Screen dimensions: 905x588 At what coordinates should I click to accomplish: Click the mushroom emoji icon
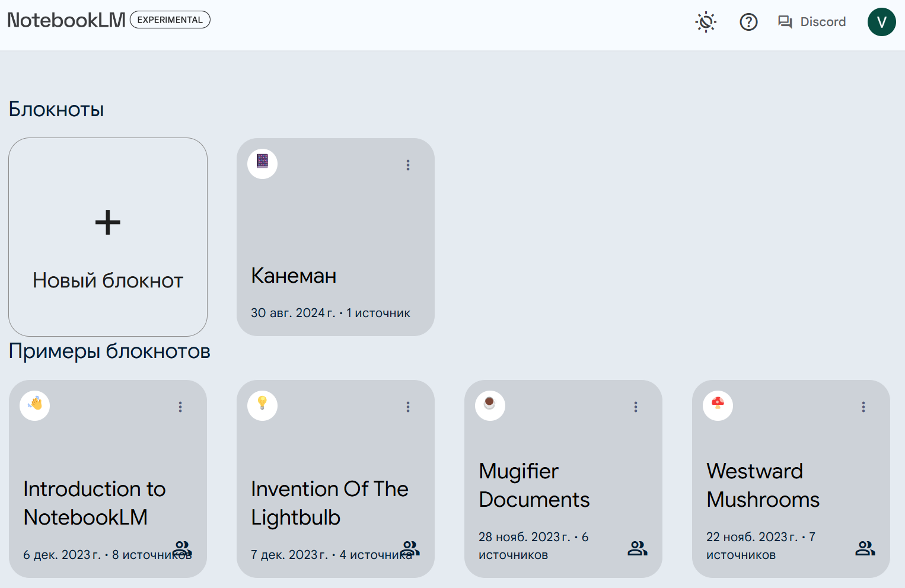coord(718,404)
